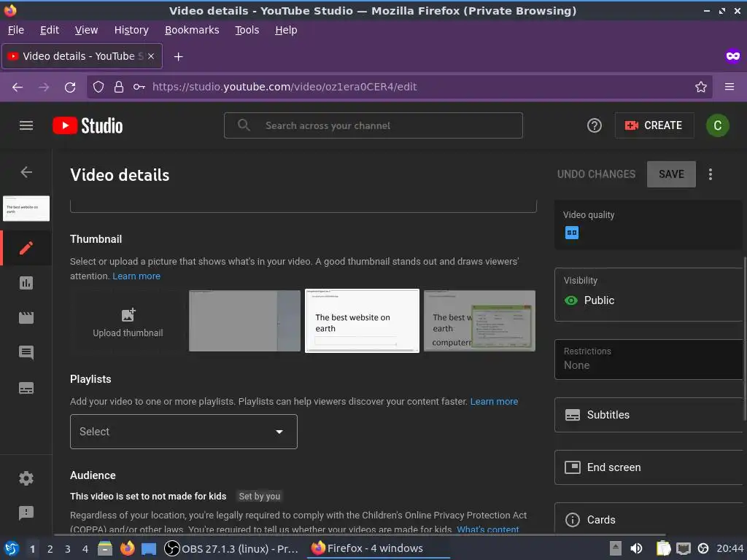Open the Restrictions None panel

[x=649, y=359]
